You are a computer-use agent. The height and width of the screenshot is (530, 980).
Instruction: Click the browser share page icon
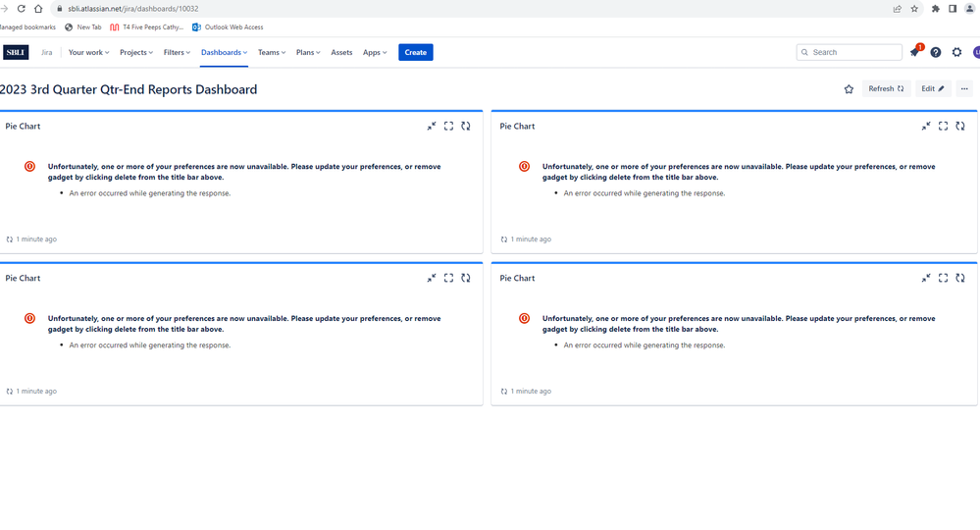[x=897, y=9]
